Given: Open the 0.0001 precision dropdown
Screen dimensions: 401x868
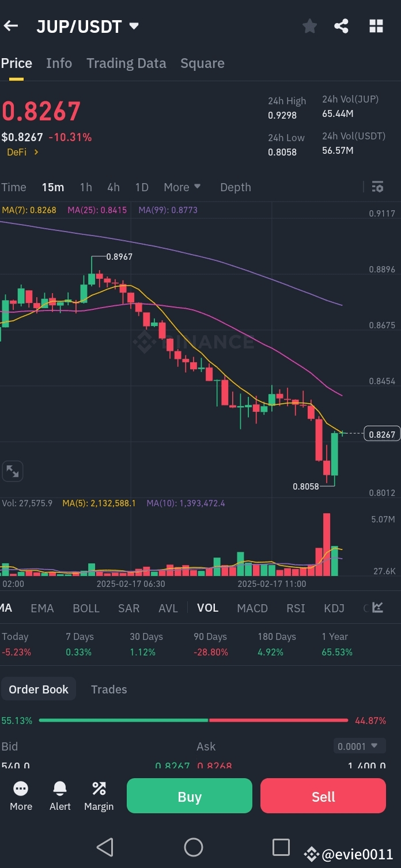Looking at the screenshot, I should [x=359, y=745].
